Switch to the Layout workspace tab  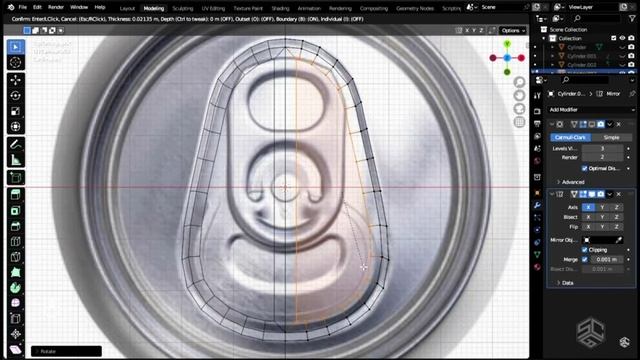[127, 8]
